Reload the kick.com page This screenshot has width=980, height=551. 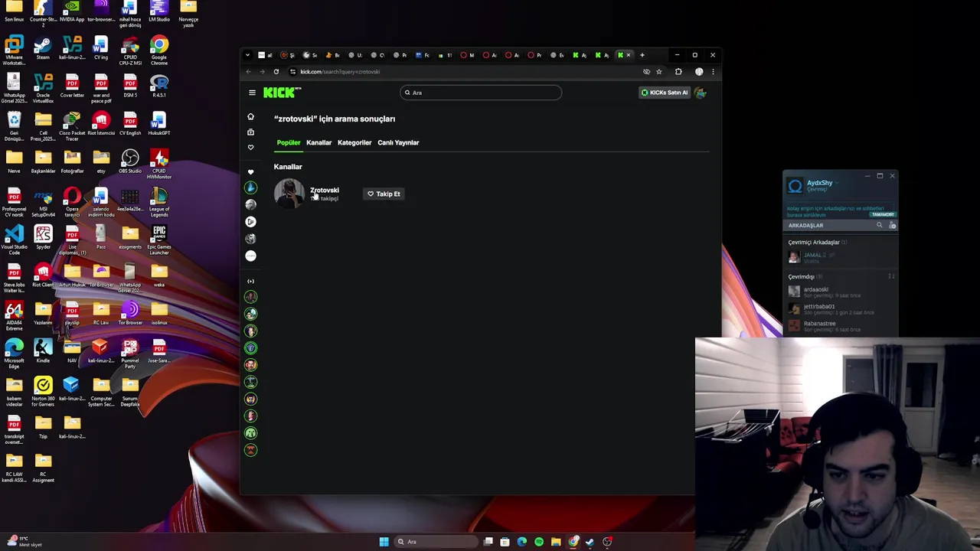[276, 72]
